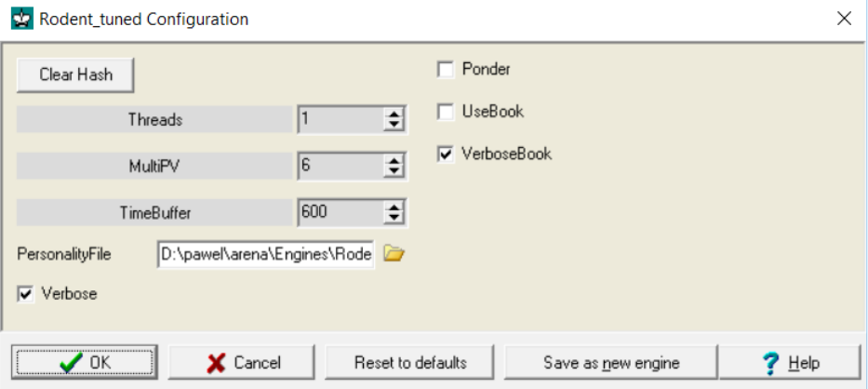Image resolution: width=868 pixels, height=389 pixels.
Task: Click into the PersonalityFile path field
Action: 266,254
